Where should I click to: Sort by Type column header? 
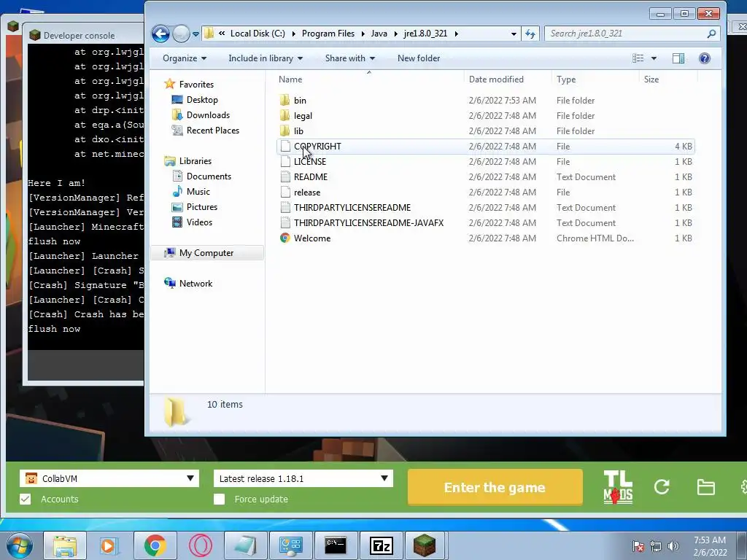pyautogui.click(x=595, y=79)
